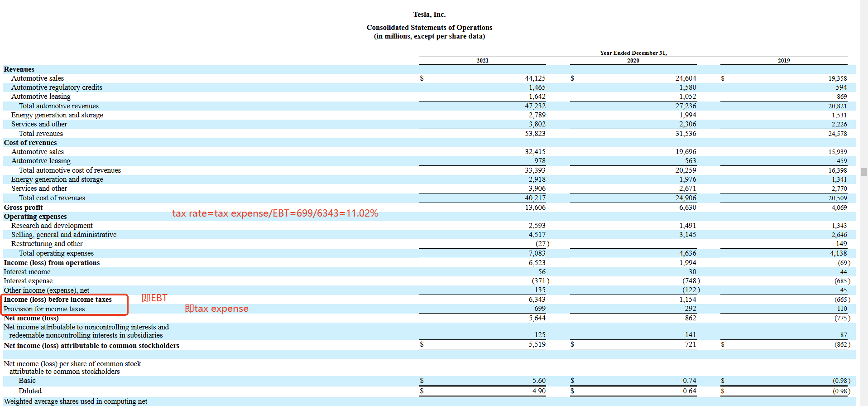Viewport: 868px width, 406px height.
Task: Click the 47,232 total automotive revenues value
Action: [x=535, y=106]
